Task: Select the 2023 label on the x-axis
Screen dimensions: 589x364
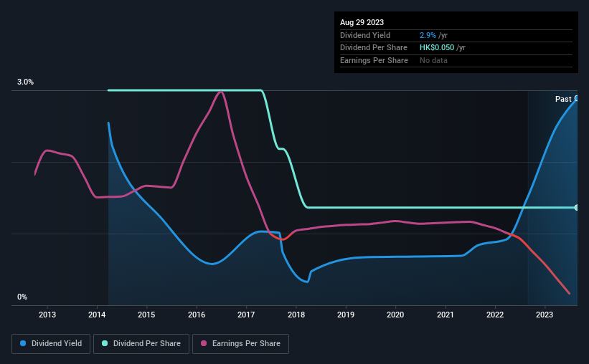Action: 545,315
